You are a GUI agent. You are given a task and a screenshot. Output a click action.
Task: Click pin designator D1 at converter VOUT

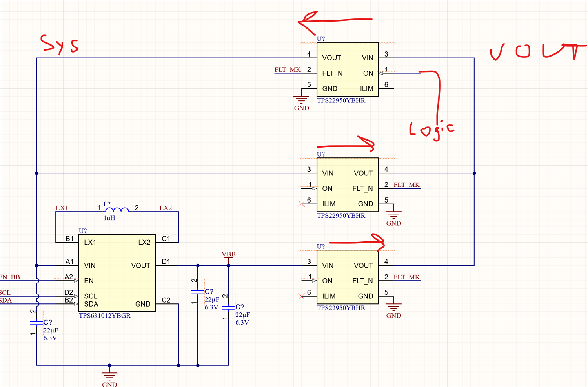click(x=166, y=262)
